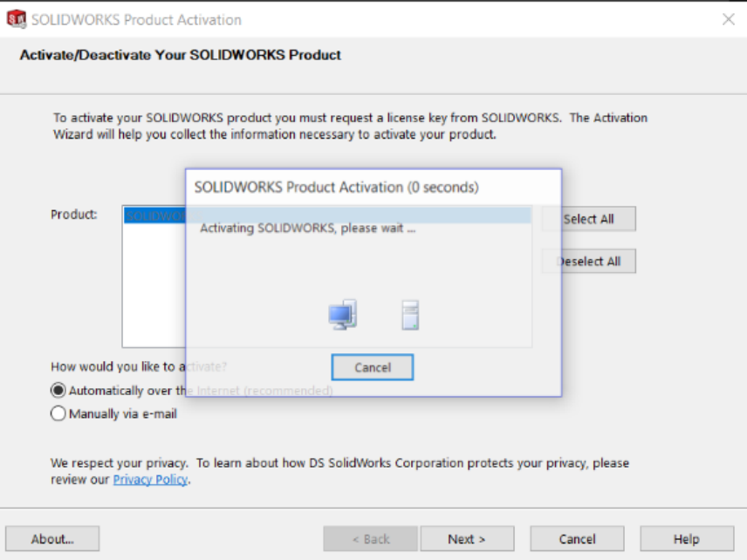Click the SOLIDWORKS logo in the title bar
Viewport: 747px width, 560px height.
(16, 19)
